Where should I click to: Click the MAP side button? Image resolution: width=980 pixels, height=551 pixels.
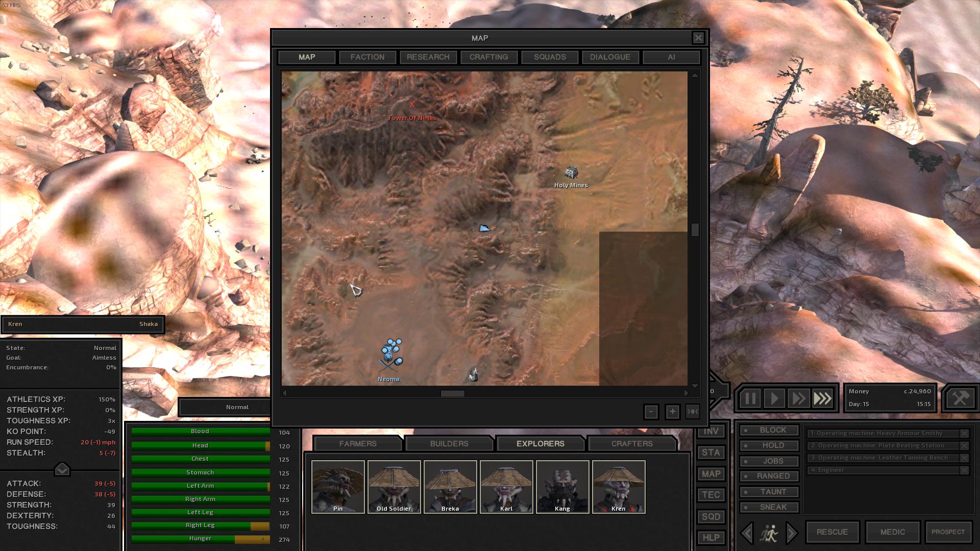[x=711, y=474]
